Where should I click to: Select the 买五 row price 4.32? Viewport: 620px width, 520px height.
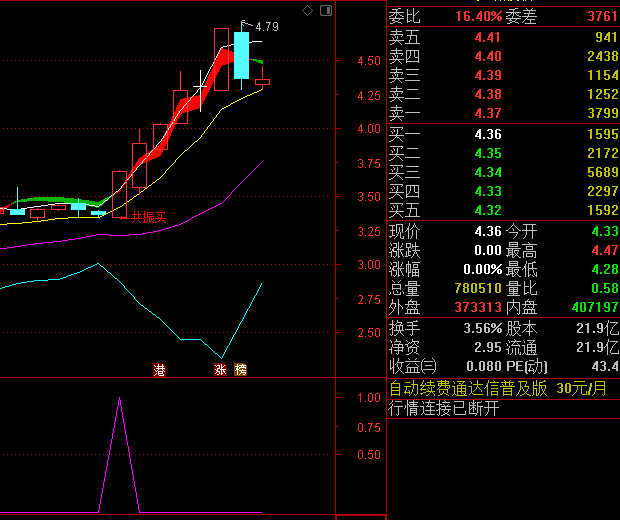click(x=488, y=210)
